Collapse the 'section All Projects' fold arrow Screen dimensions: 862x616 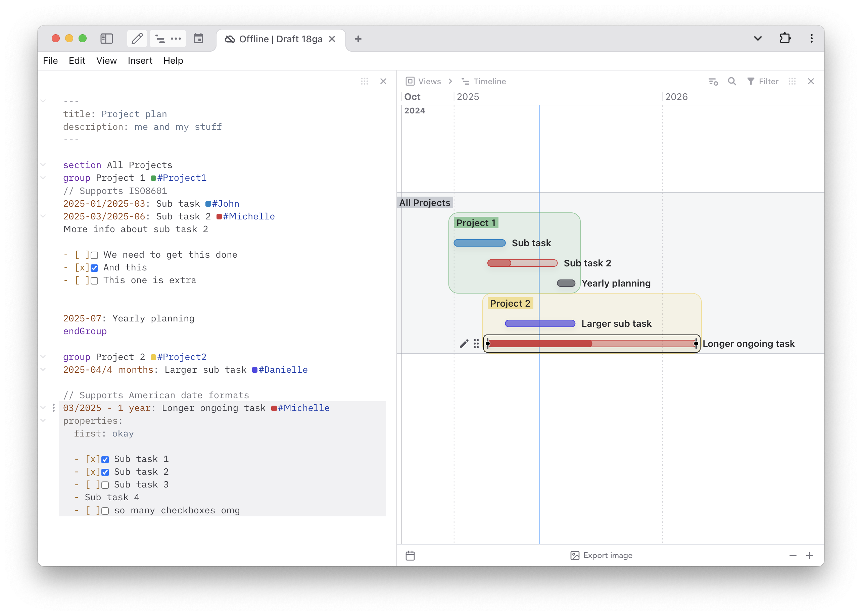pos(43,165)
